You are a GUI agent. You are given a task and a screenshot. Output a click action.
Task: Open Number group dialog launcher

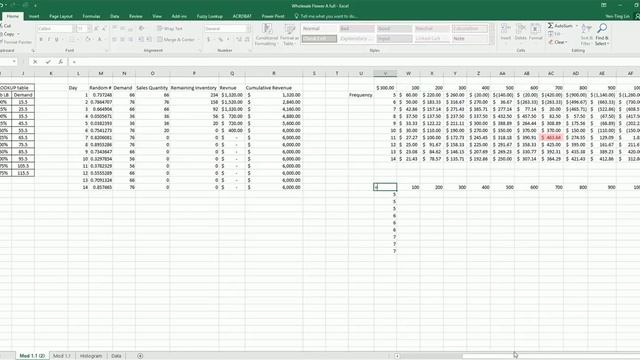[x=249, y=51]
